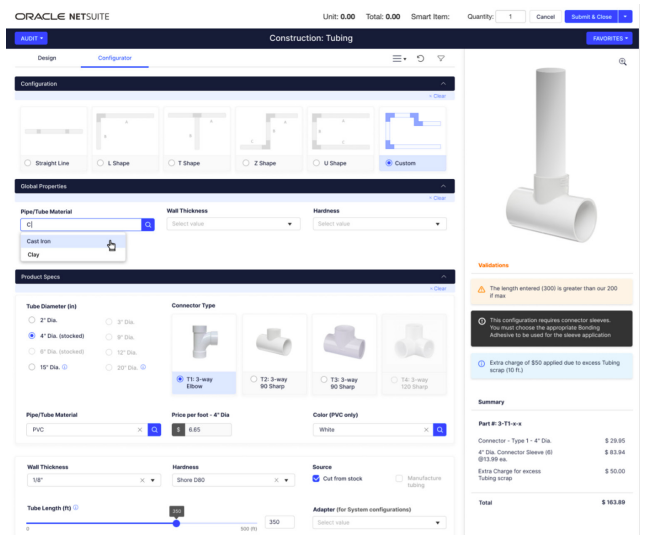Open the Adapter dropdown
This screenshot has width=646, height=535.
379,522
